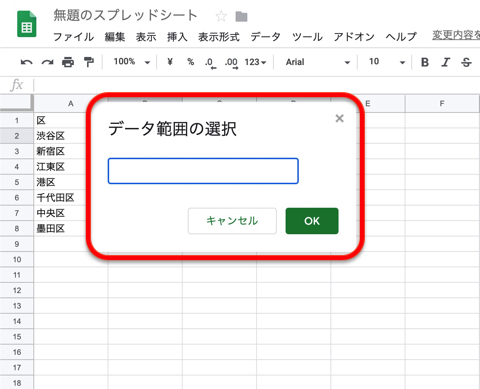Focus the data range input field
This screenshot has width=480, height=389.
tap(203, 171)
